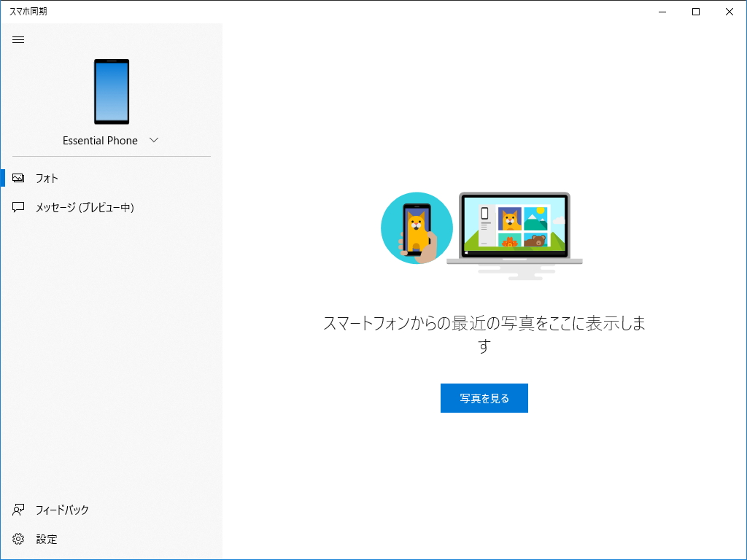Click the メッセージ speech bubble icon
The width and height of the screenshot is (747, 560).
point(18,207)
